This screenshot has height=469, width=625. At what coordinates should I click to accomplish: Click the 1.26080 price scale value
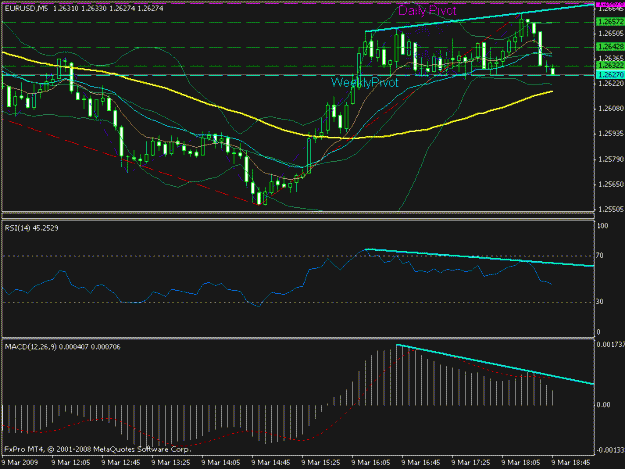pyautogui.click(x=611, y=108)
